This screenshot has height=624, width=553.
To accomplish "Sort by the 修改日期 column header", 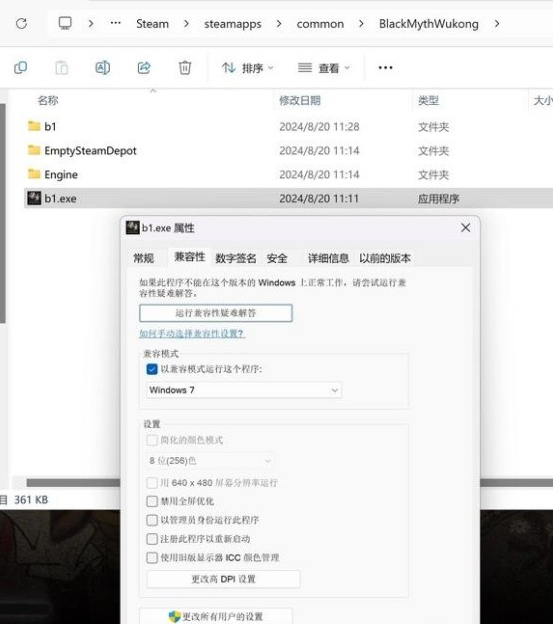I will 300,100.
